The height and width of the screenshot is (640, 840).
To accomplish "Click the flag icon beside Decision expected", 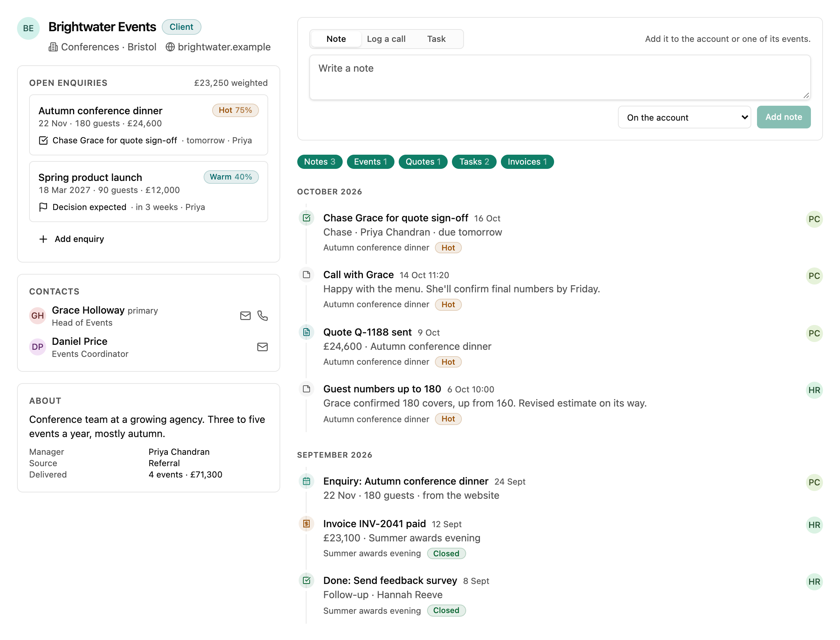I will tap(43, 207).
